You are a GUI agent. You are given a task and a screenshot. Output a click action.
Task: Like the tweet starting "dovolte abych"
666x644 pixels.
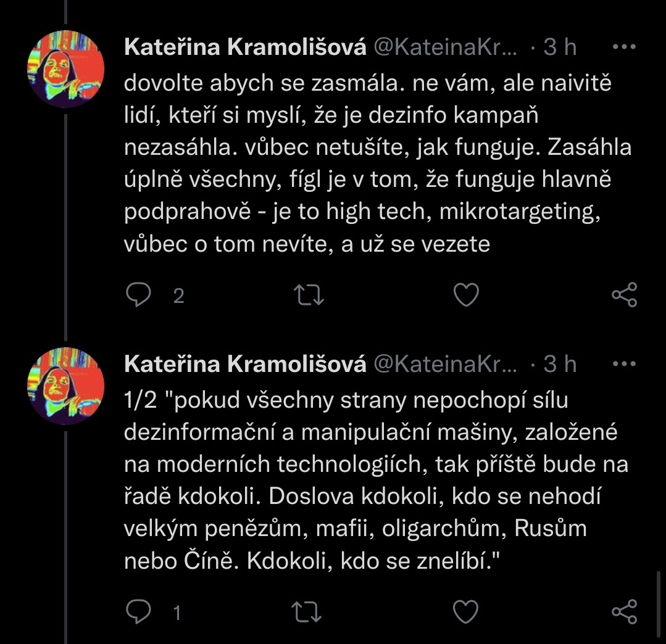[x=466, y=296]
